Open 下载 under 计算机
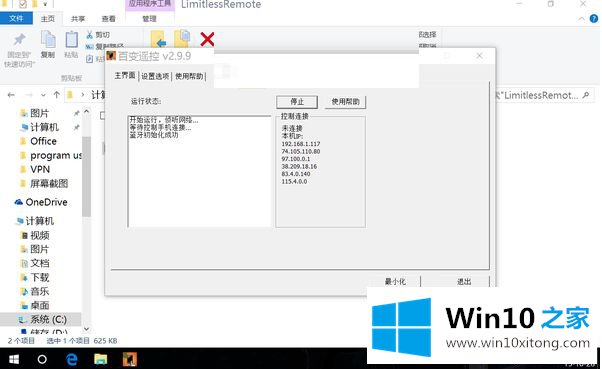This screenshot has height=369, width=602. (x=40, y=277)
